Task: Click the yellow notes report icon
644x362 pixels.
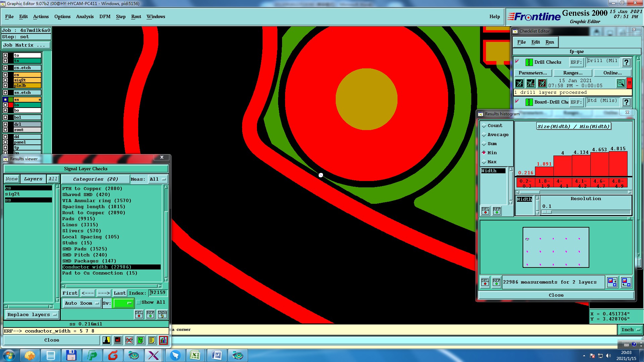Action: (x=152, y=340)
